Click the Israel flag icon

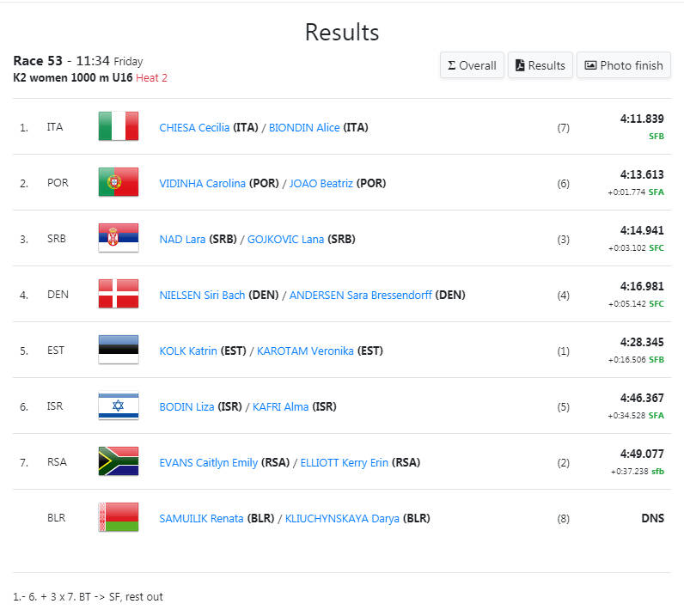click(x=119, y=406)
